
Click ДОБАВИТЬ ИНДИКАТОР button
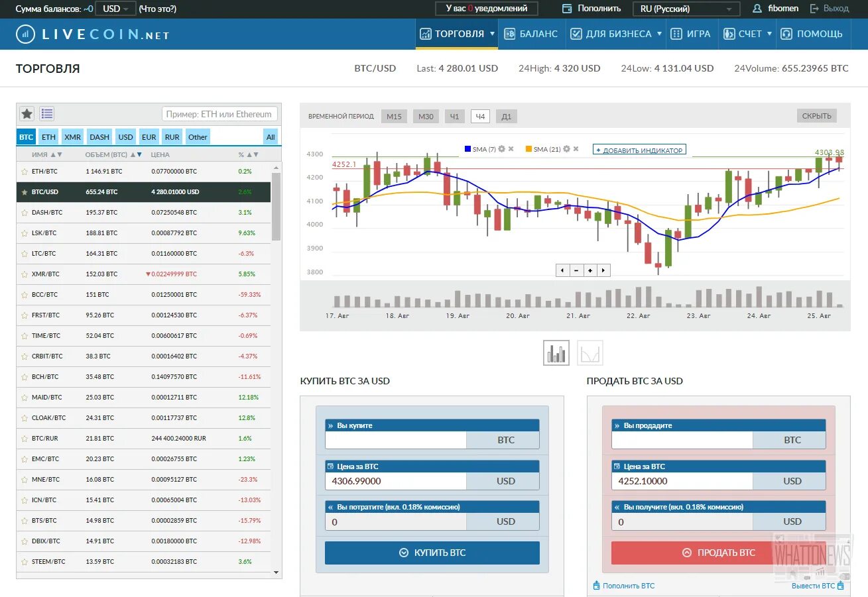tap(639, 150)
